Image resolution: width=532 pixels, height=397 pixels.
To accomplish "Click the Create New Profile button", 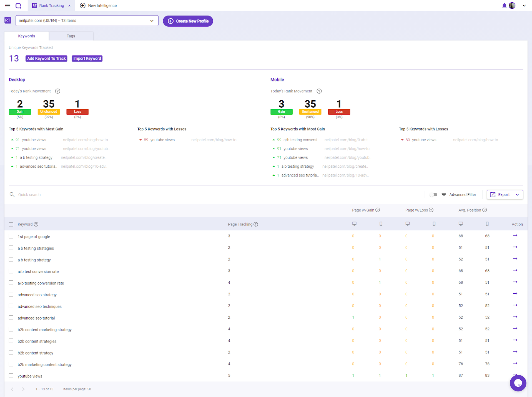I will point(188,21).
